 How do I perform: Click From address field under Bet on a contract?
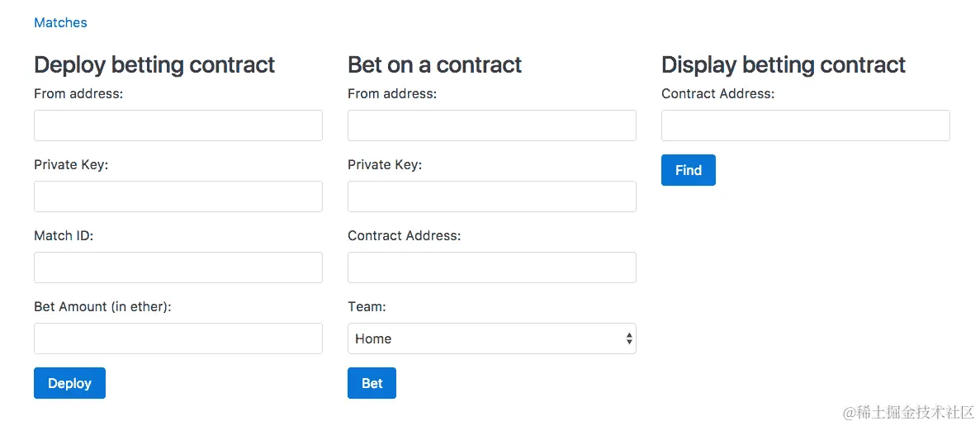pos(491,125)
